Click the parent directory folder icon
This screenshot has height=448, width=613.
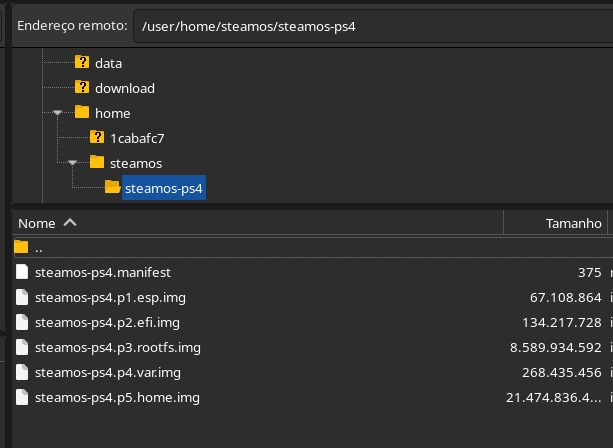click(21, 247)
